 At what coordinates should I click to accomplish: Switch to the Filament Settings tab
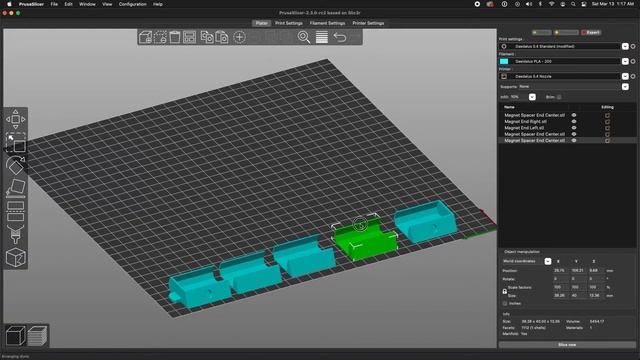click(x=327, y=23)
